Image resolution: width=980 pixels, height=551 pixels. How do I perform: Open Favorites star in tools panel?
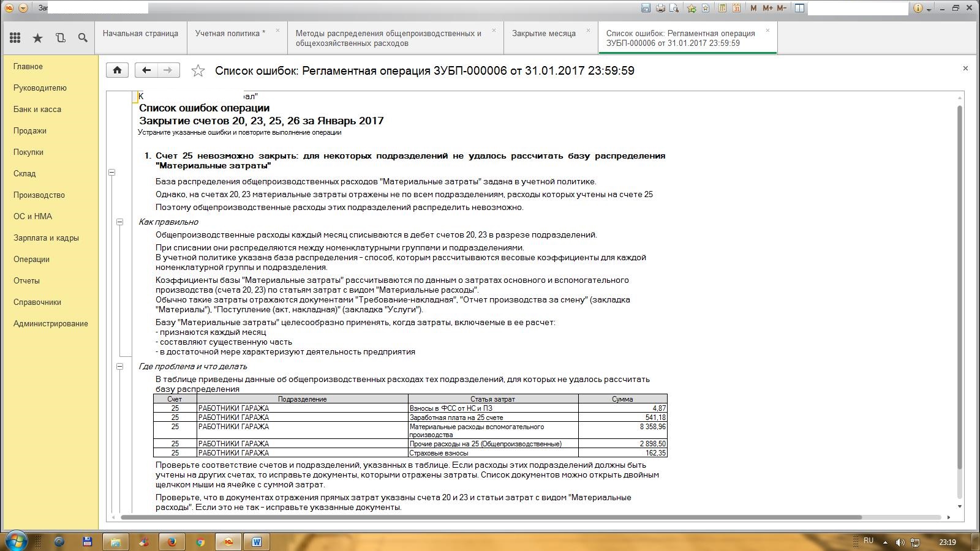(x=37, y=38)
